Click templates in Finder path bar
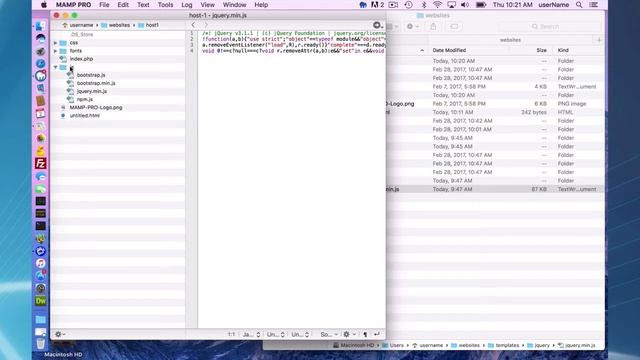The height and width of the screenshot is (360, 640). pos(503,345)
